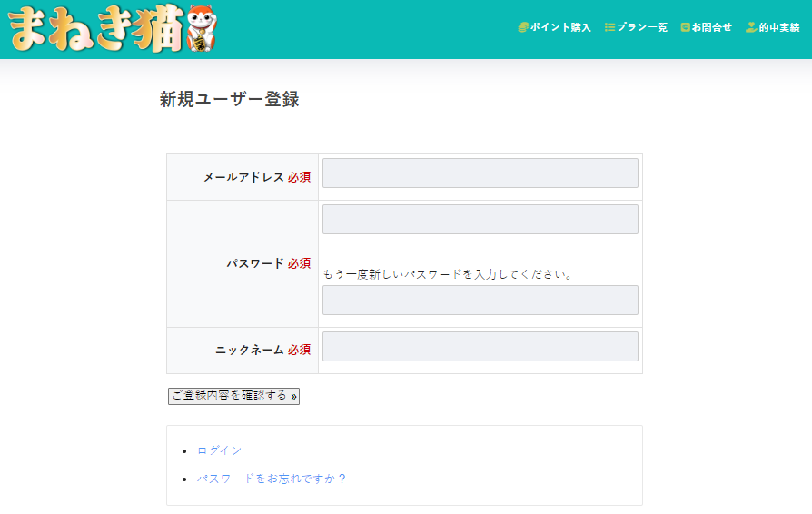The width and height of the screenshot is (812, 514).
Task: Follow the ログイン link
Action: 220,450
